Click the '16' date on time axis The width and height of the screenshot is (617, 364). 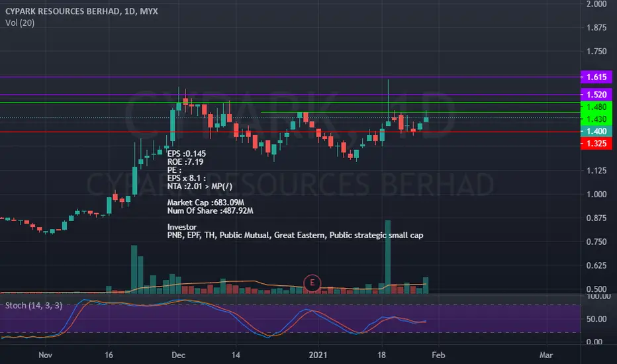(109, 355)
